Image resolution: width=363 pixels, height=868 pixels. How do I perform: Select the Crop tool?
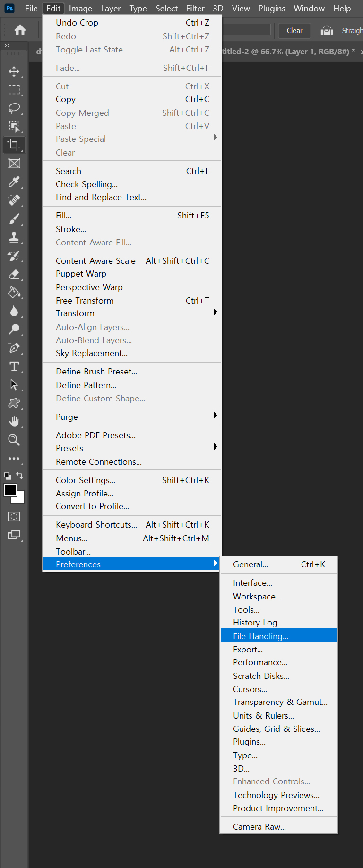[x=14, y=145]
